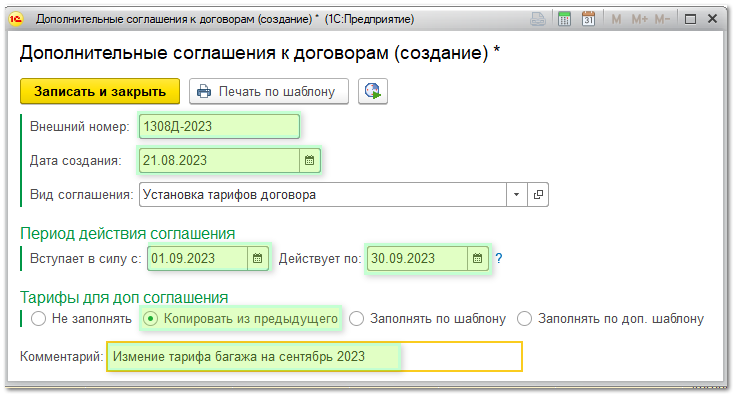The width and height of the screenshot is (736, 397).
Task: Open calendar picker for Дата создания
Action: tap(309, 160)
